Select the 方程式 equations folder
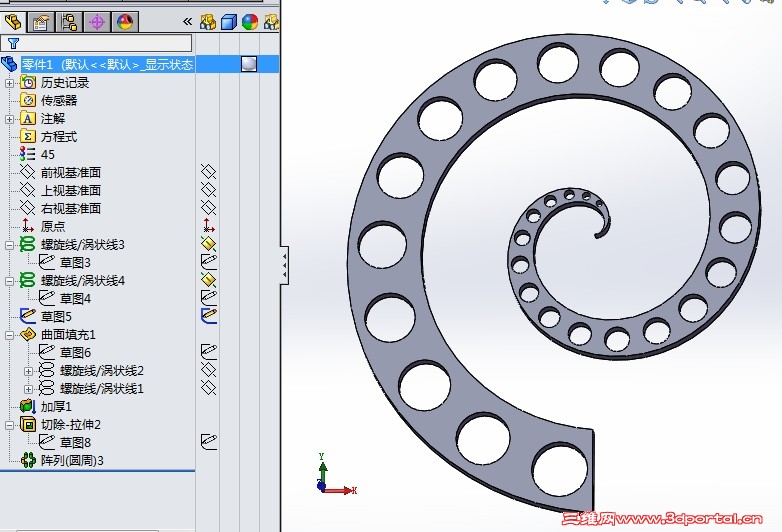This screenshot has height=532, width=782. click(x=59, y=137)
